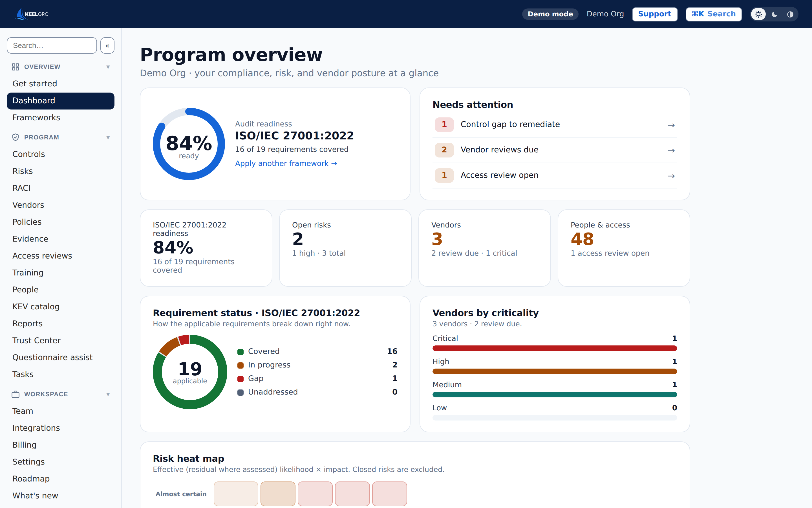Click the Overview grid icon
The image size is (812, 508).
(x=16, y=67)
